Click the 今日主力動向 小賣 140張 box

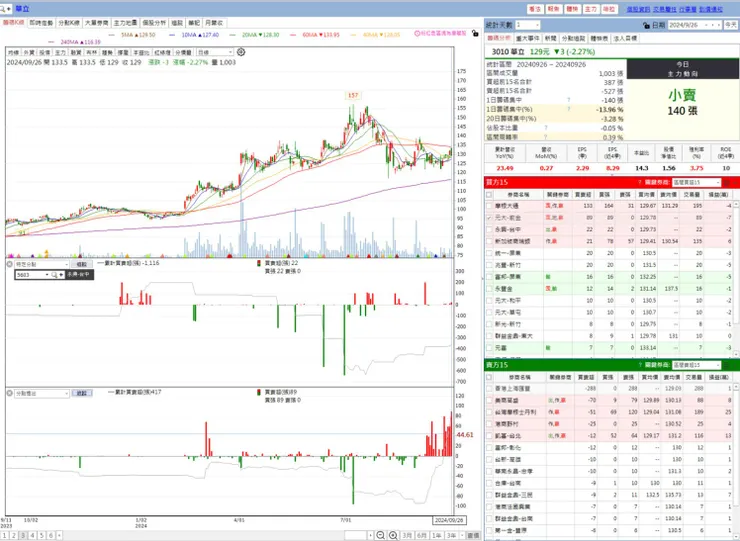pyautogui.click(x=682, y=100)
